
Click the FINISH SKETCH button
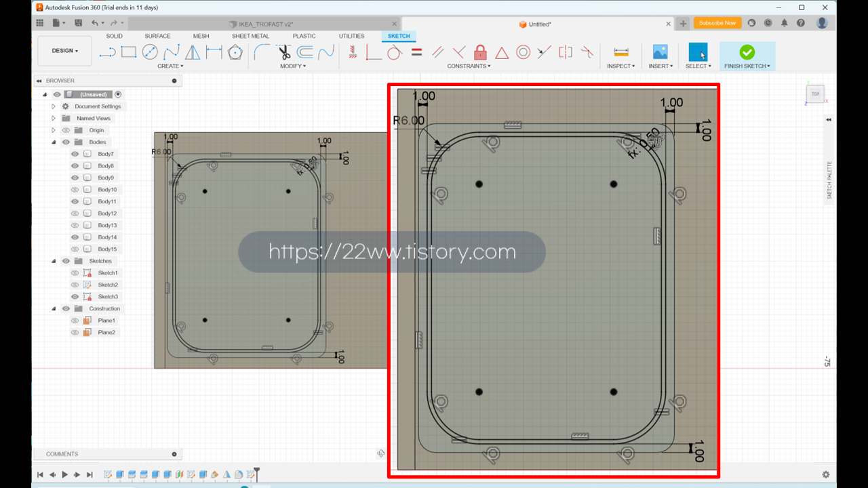pos(747,56)
